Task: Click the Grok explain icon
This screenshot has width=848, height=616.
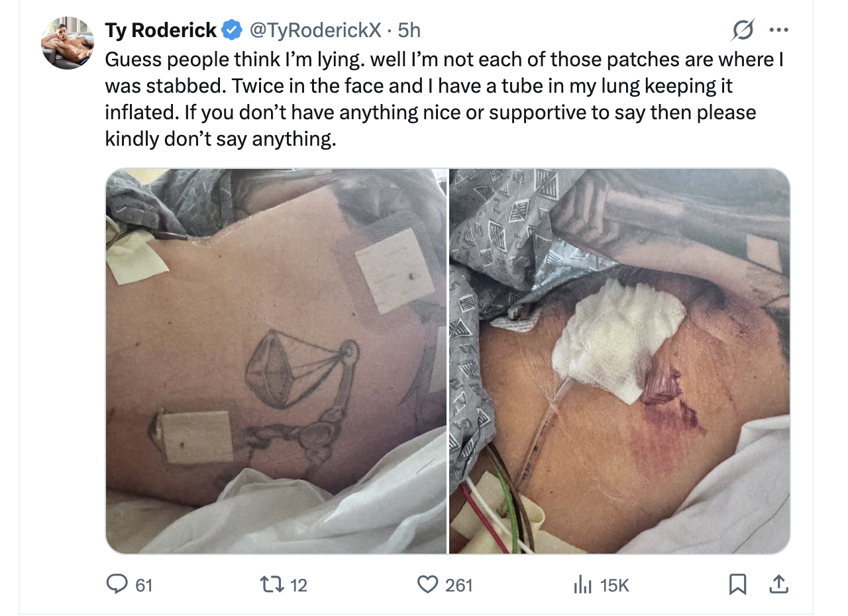Action: [743, 30]
